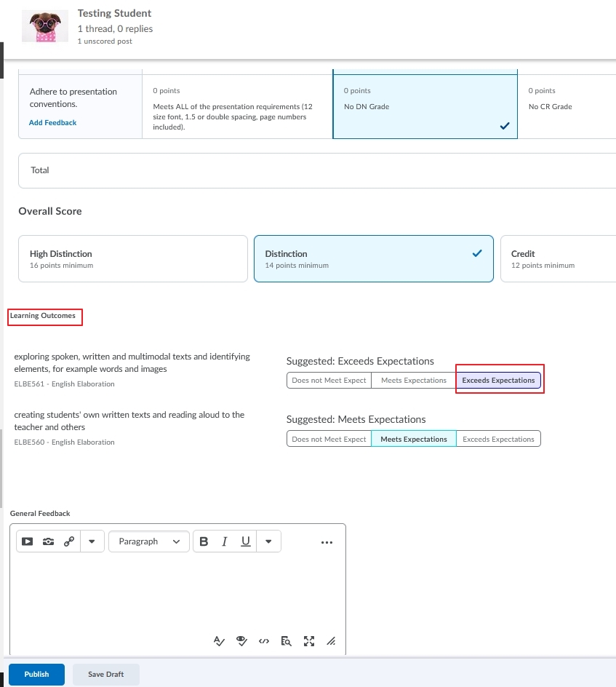Click the Insert Quicklink chain icon
The height and width of the screenshot is (687, 616).
coord(69,541)
